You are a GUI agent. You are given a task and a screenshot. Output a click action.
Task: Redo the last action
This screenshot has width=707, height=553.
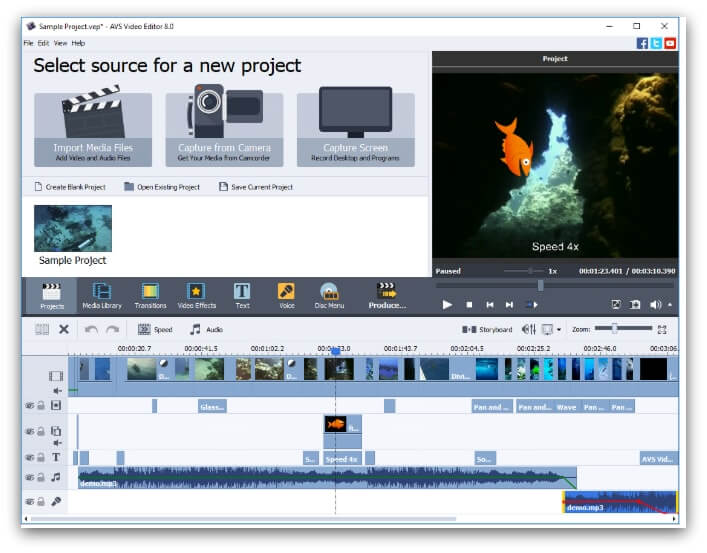click(x=112, y=330)
